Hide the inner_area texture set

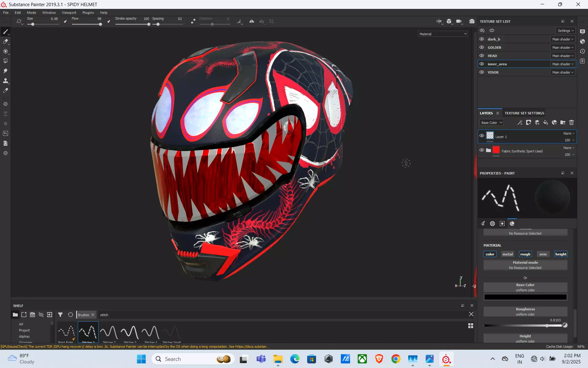point(482,64)
